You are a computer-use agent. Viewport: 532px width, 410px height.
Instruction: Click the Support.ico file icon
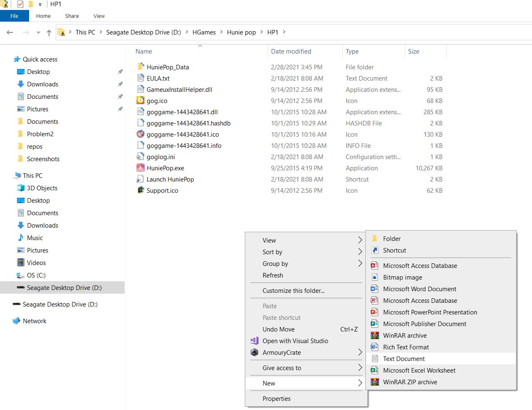coord(140,190)
